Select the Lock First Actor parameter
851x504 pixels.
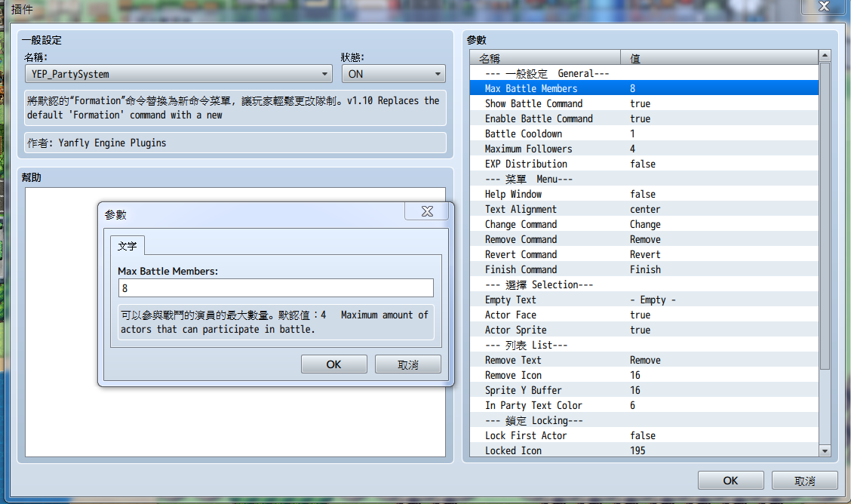(x=644, y=435)
